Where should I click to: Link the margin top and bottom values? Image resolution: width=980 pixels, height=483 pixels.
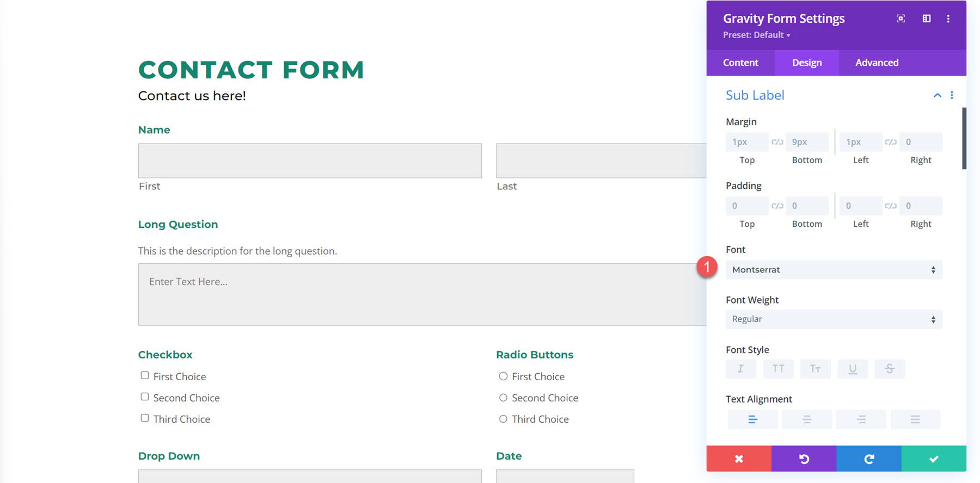click(777, 142)
